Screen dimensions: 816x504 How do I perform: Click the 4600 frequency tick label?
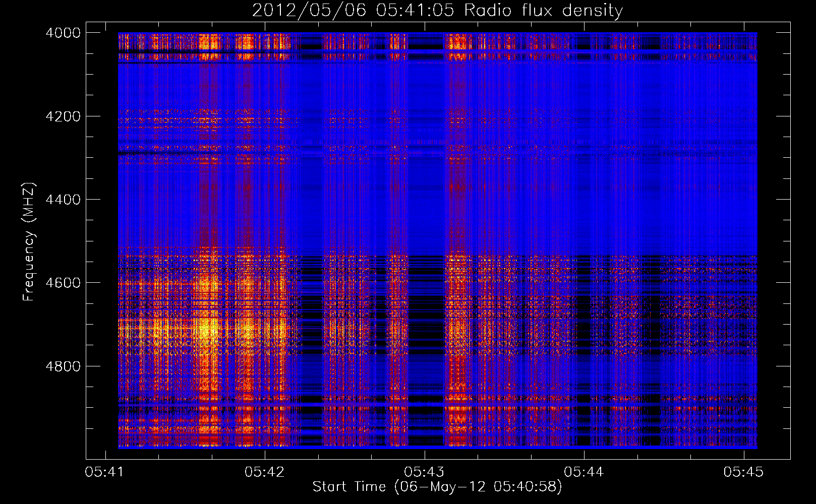(x=63, y=283)
